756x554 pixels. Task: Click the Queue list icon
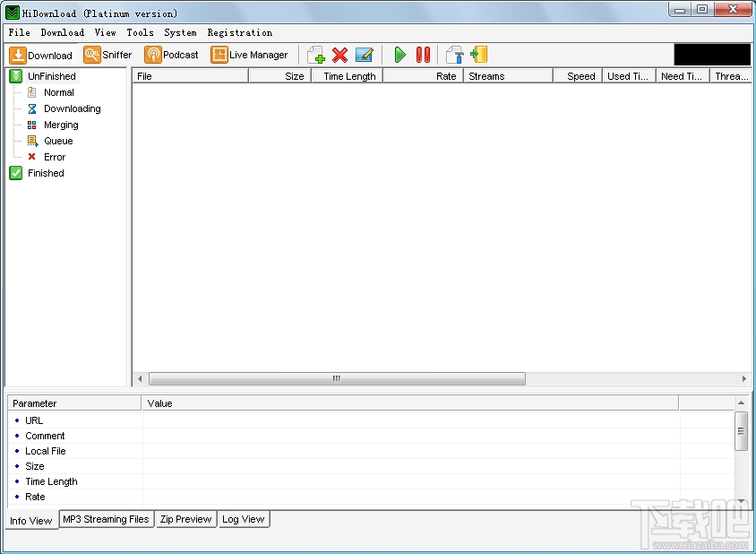[x=32, y=141]
